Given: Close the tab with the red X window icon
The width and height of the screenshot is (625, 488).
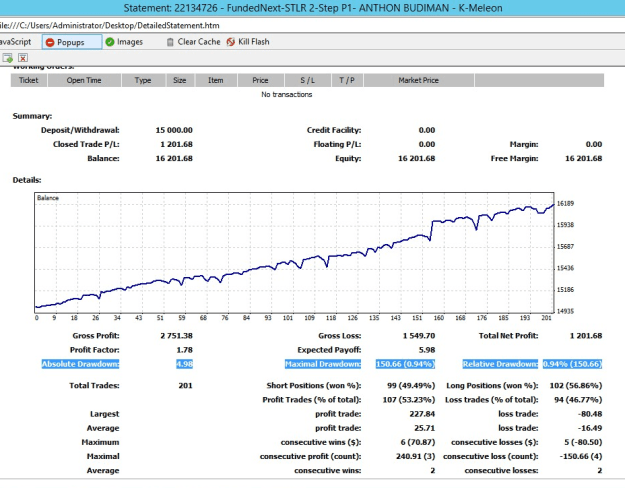Looking at the screenshot, I should tap(23, 58).
